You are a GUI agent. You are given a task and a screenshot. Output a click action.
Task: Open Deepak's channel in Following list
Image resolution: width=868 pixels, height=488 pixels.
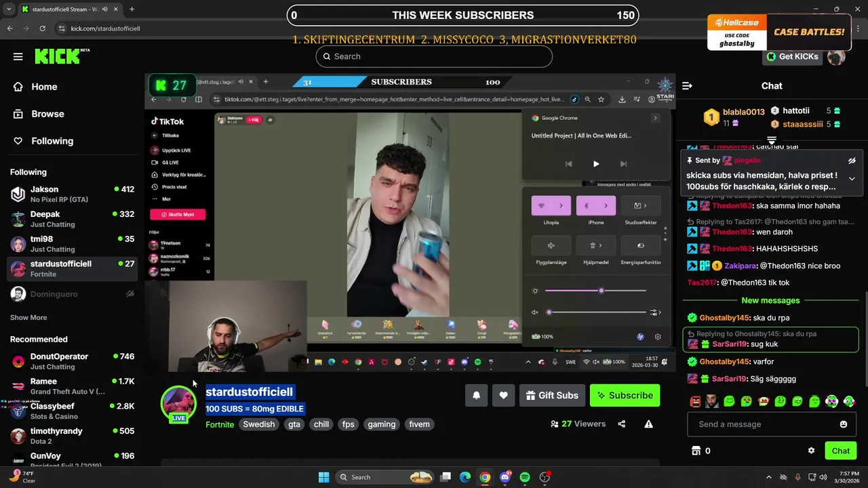pyautogui.click(x=73, y=219)
